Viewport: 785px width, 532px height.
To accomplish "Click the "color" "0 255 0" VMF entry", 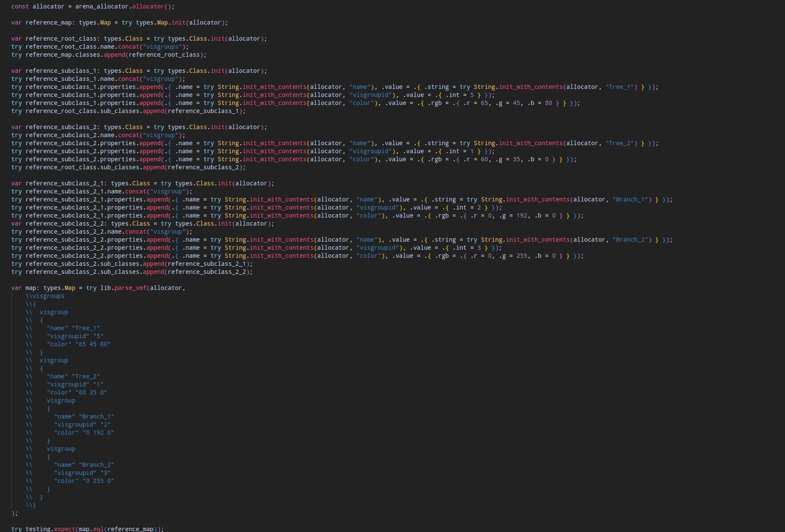I will pyautogui.click(x=84, y=480).
